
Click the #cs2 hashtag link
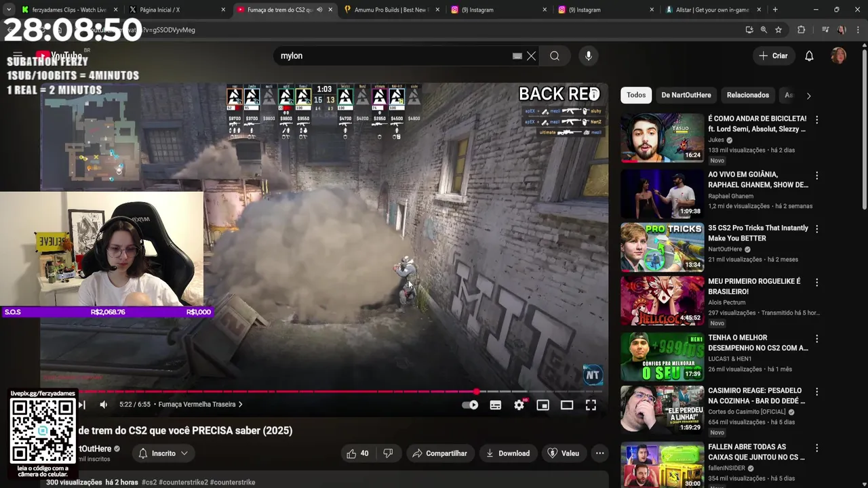(149, 483)
